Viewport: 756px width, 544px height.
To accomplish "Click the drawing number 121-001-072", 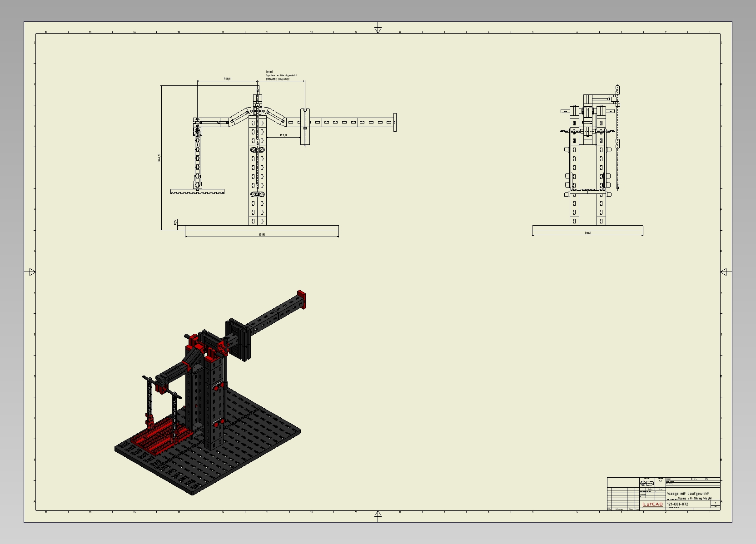I will tap(677, 504).
